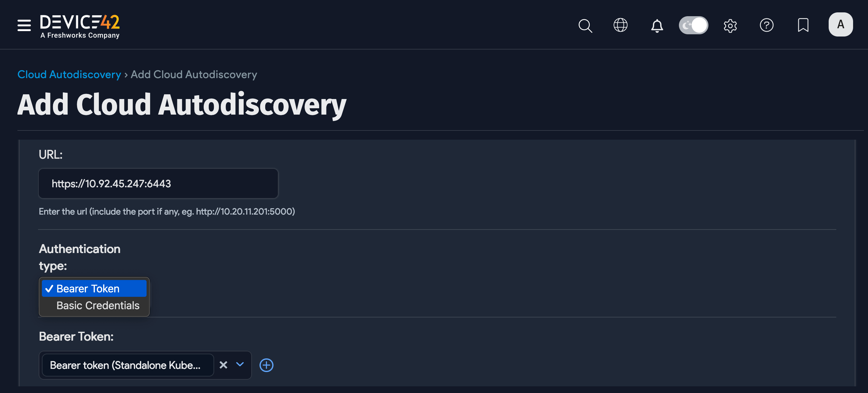Viewport: 868px width, 393px height.
Task: Clear the selected bearer token with the X
Action: coord(223,365)
